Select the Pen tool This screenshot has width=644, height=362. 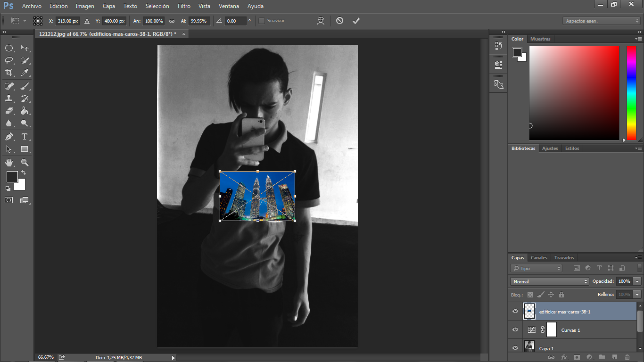pyautogui.click(x=9, y=137)
